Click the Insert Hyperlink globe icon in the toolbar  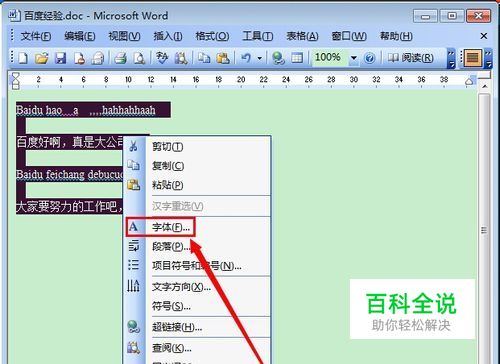click(278, 58)
